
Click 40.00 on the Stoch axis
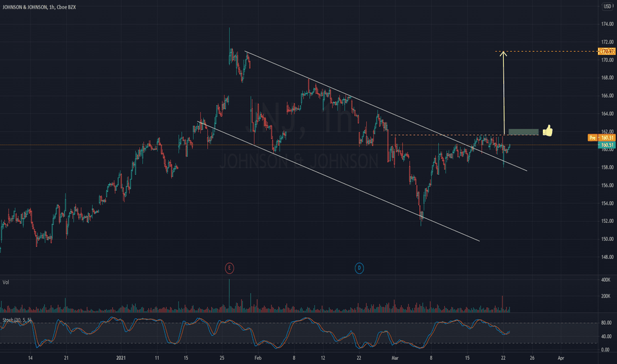click(x=606, y=336)
